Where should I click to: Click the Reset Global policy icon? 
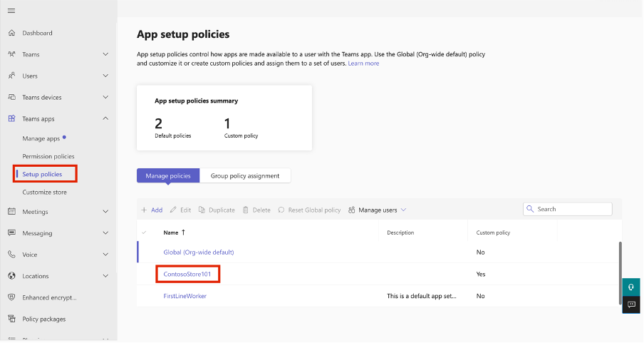(281, 210)
